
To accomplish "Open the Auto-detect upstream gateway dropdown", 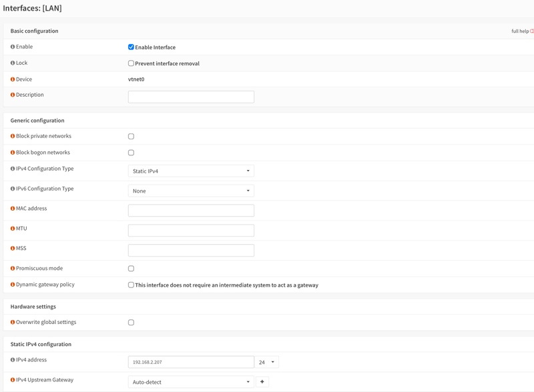I will click(191, 382).
